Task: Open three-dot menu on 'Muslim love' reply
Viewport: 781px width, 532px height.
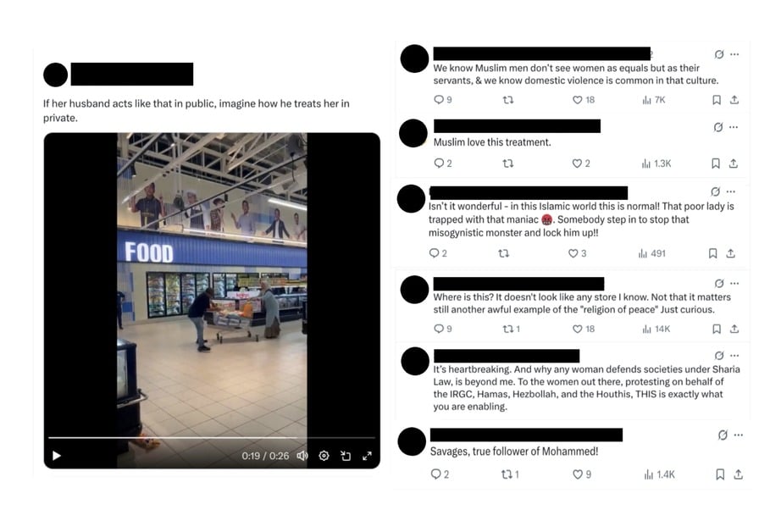Action: (x=734, y=127)
